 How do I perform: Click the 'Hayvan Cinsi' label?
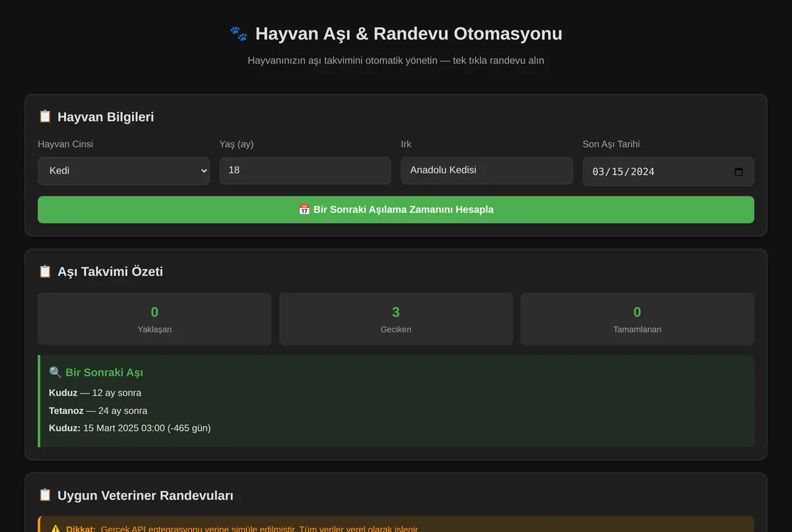point(65,144)
